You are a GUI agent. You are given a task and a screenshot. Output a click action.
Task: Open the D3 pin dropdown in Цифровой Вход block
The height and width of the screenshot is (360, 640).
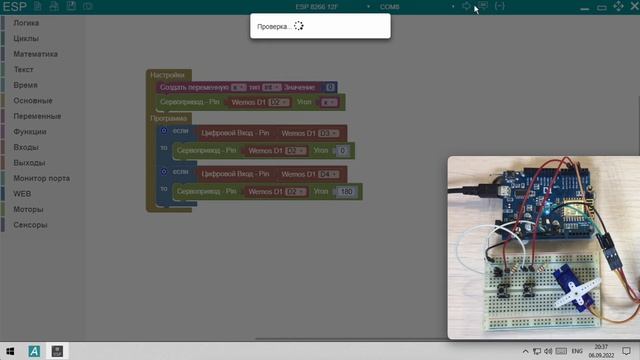329,133
